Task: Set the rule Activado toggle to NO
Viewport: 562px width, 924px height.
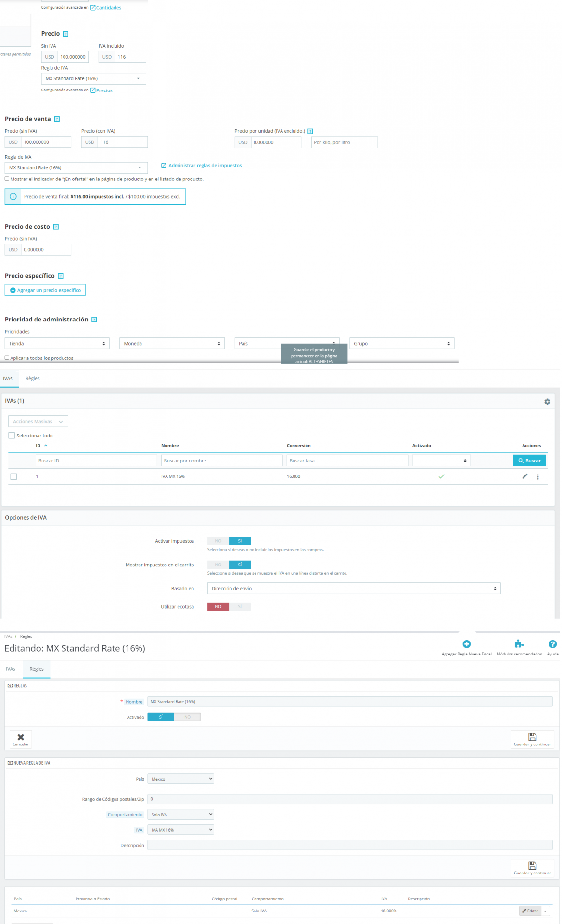Action: coord(187,717)
